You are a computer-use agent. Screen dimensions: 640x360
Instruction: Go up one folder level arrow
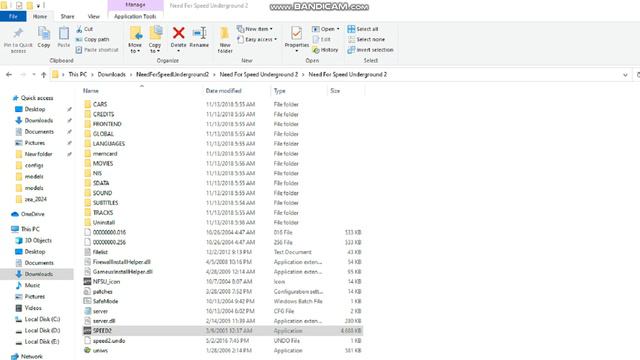pos(44,75)
